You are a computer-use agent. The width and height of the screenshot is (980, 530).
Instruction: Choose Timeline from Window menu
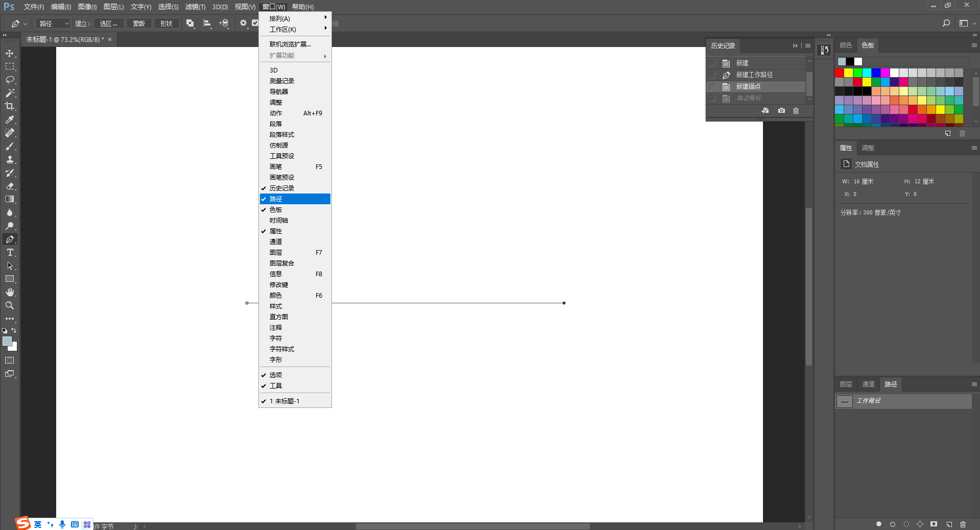(295, 221)
